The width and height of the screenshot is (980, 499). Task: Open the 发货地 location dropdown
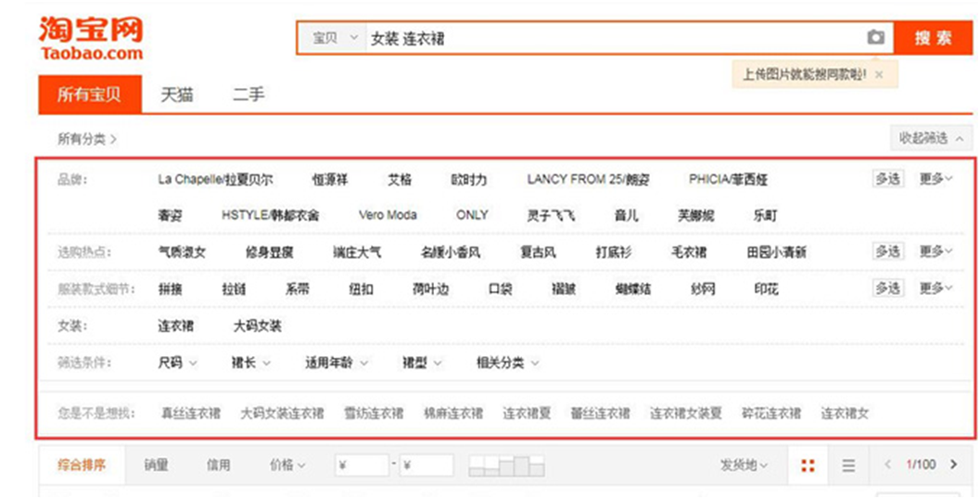[x=744, y=465]
